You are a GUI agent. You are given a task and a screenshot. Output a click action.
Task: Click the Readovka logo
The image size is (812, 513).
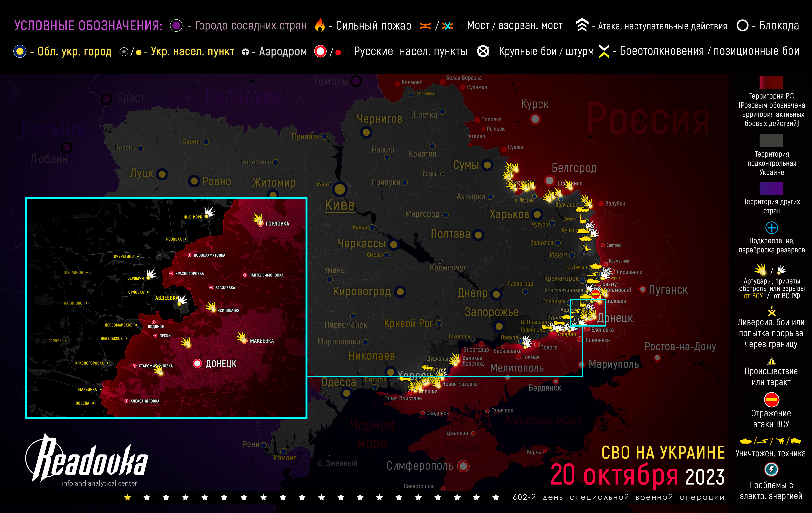pos(87,459)
